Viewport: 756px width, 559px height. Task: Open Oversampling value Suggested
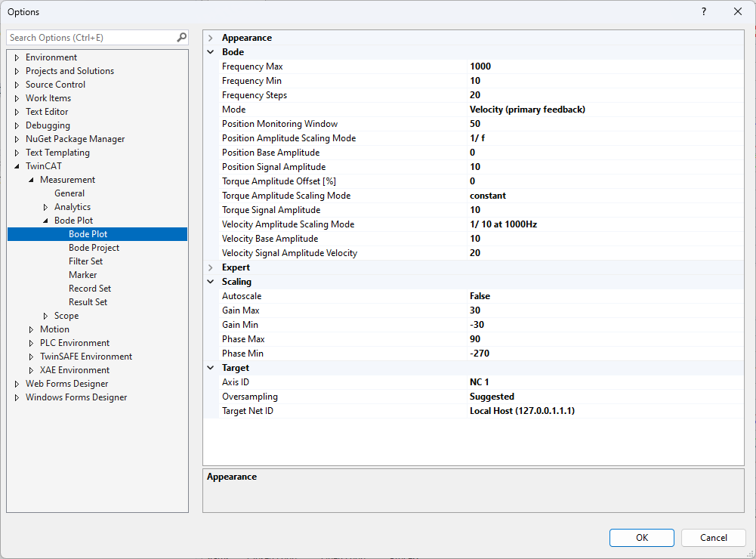point(605,397)
